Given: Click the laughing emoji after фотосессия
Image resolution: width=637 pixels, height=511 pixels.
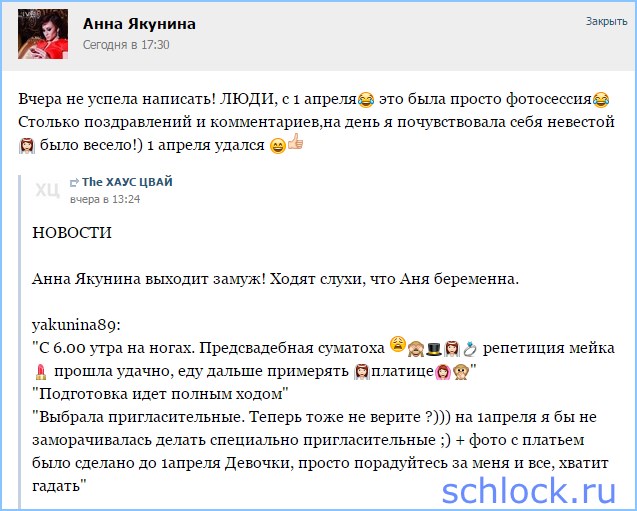Looking at the screenshot, I should [x=600, y=99].
